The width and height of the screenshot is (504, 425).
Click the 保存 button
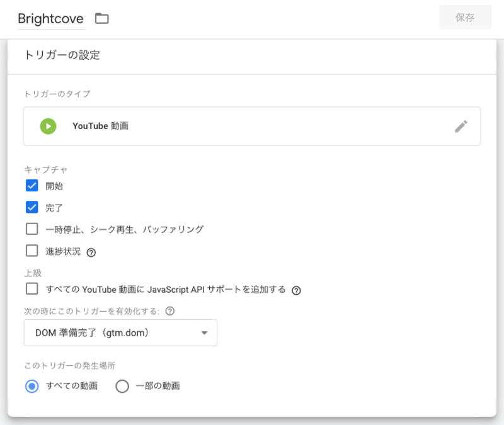click(x=465, y=18)
